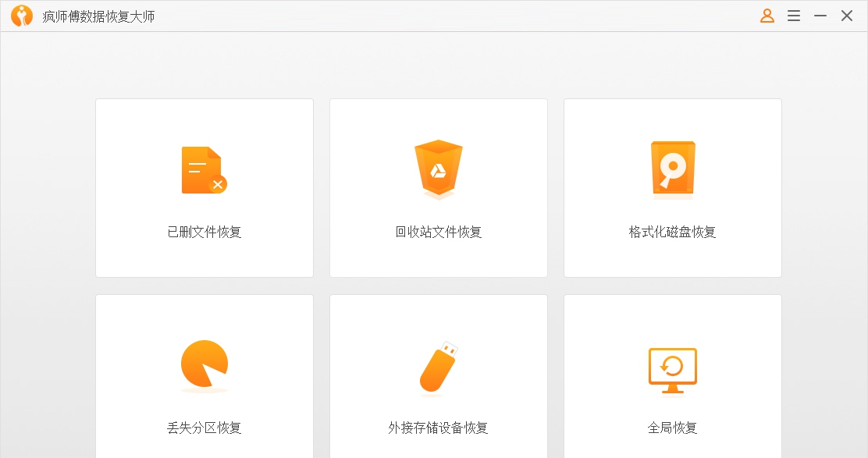Open the deleted file icon with X mark
This screenshot has width=868, height=458.
(204, 170)
